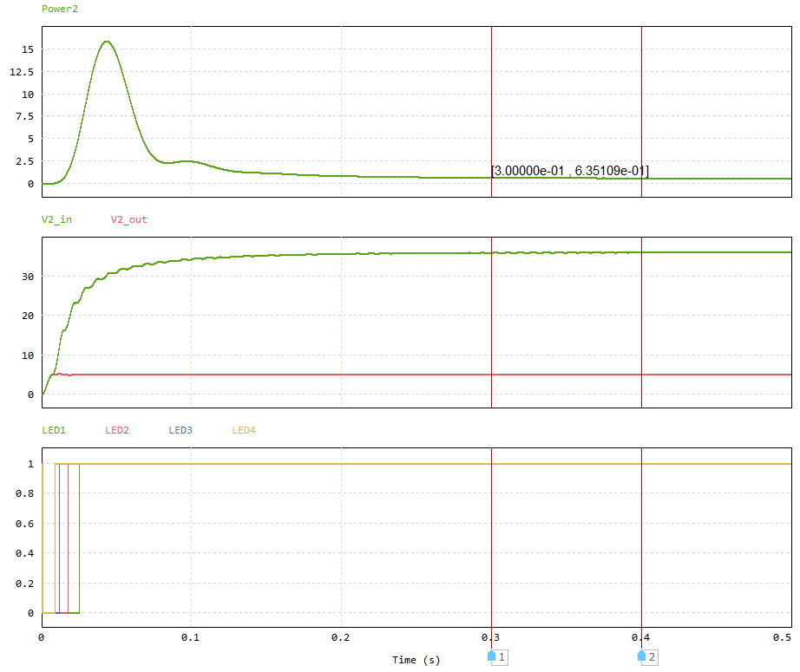Select the V2_in legend label
This screenshot has height=672, width=800.
pos(57,219)
